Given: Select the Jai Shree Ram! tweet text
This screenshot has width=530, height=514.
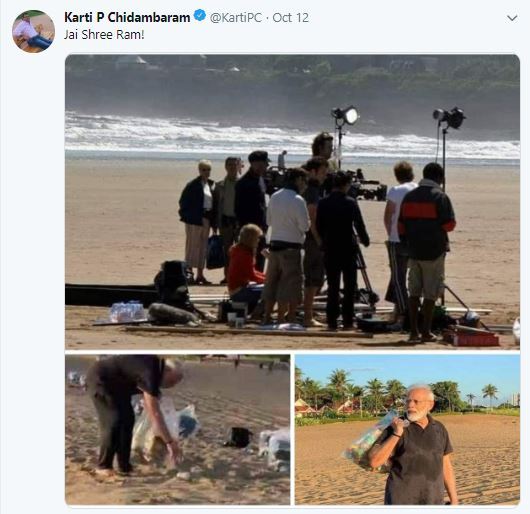Looking at the screenshot, I should [104, 35].
